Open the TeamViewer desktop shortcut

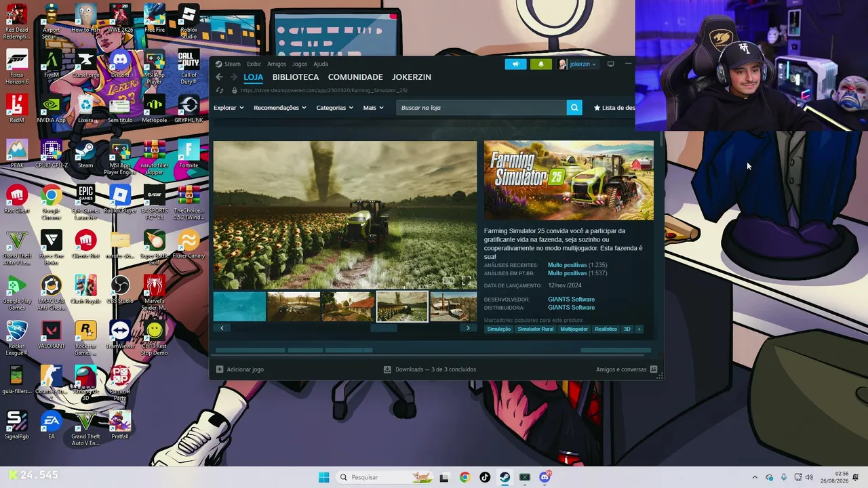[120, 335]
